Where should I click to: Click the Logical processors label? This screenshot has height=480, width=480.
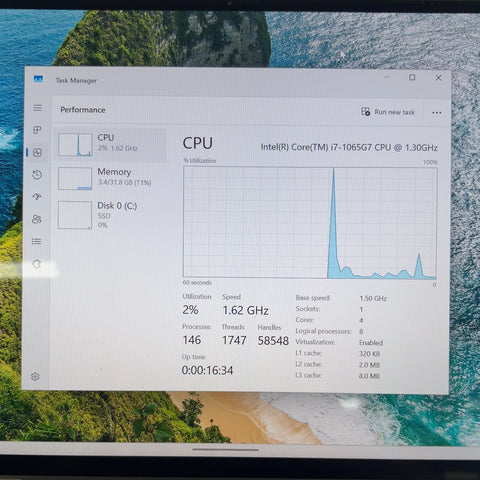[x=323, y=331]
